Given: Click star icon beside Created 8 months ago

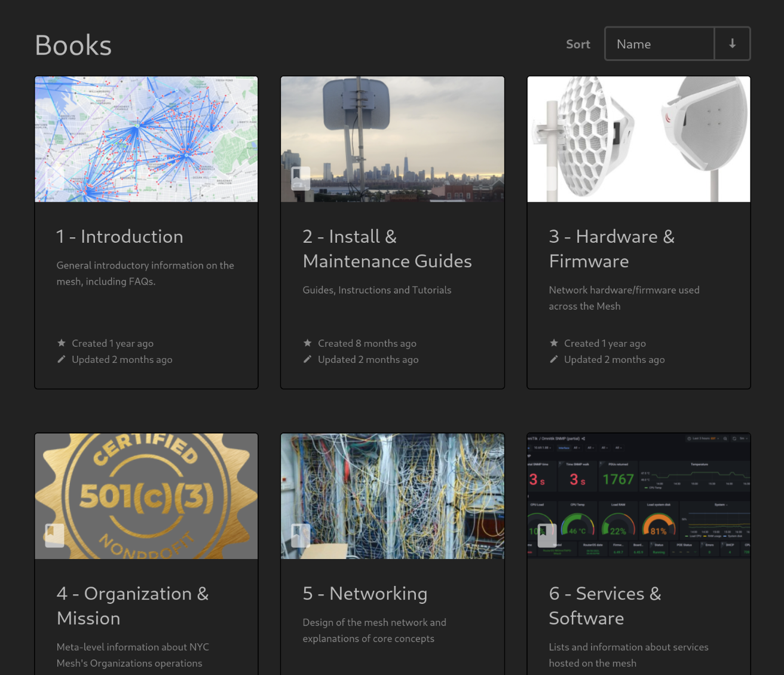Looking at the screenshot, I should pyautogui.click(x=307, y=343).
